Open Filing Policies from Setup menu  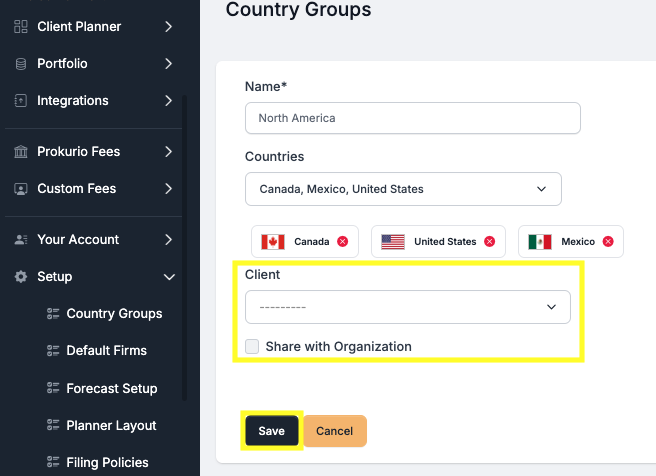107,462
